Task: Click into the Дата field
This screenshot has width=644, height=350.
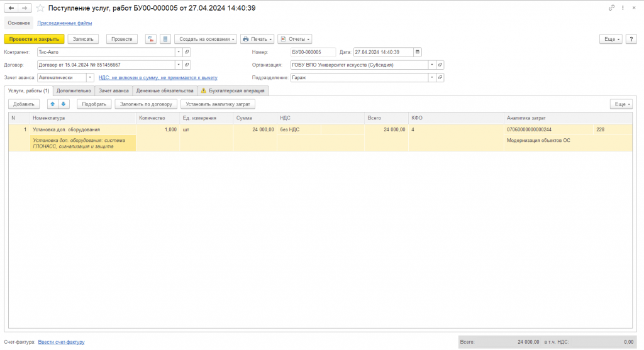Action: (384, 52)
